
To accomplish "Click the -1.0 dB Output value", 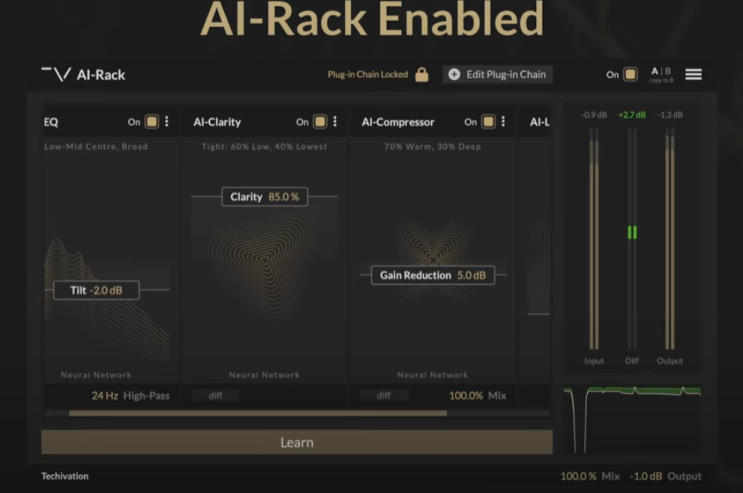I will (x=645, y=476).
